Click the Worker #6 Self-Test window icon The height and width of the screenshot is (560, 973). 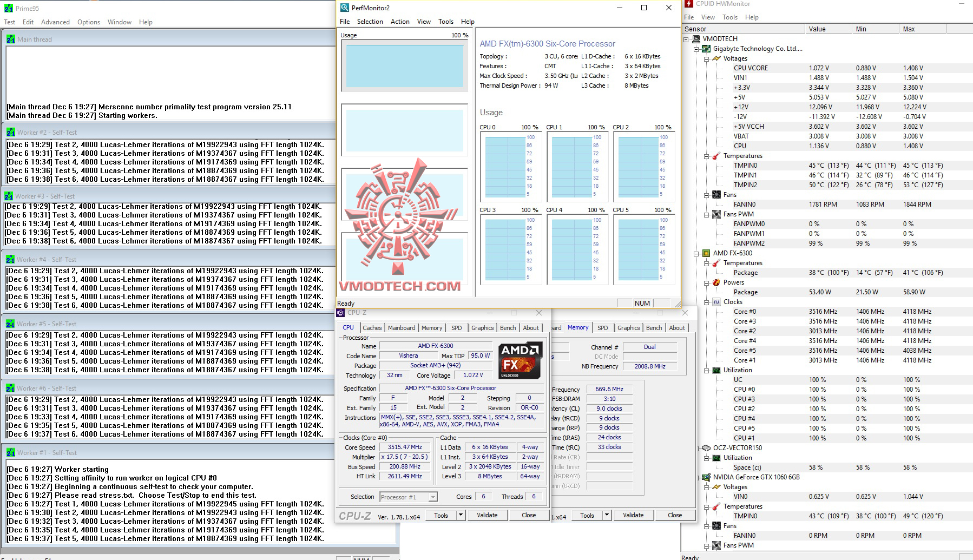point(10,388)
